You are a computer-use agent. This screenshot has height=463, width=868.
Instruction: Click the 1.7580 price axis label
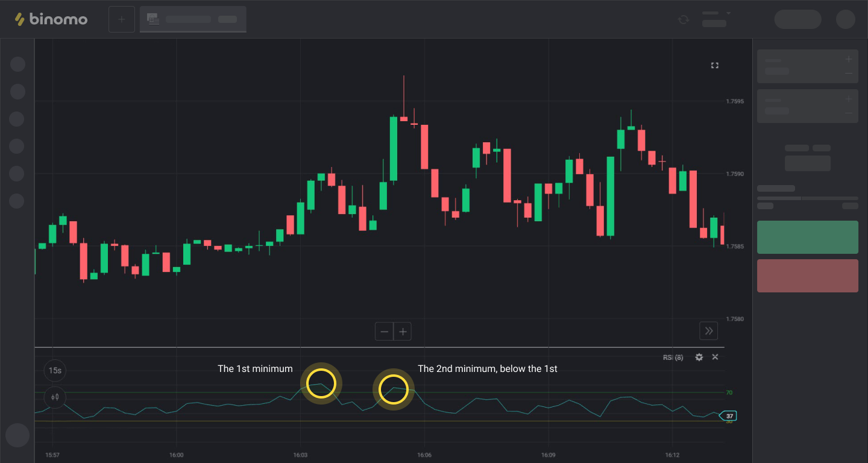pyautogui.click(x=735, y=319)
